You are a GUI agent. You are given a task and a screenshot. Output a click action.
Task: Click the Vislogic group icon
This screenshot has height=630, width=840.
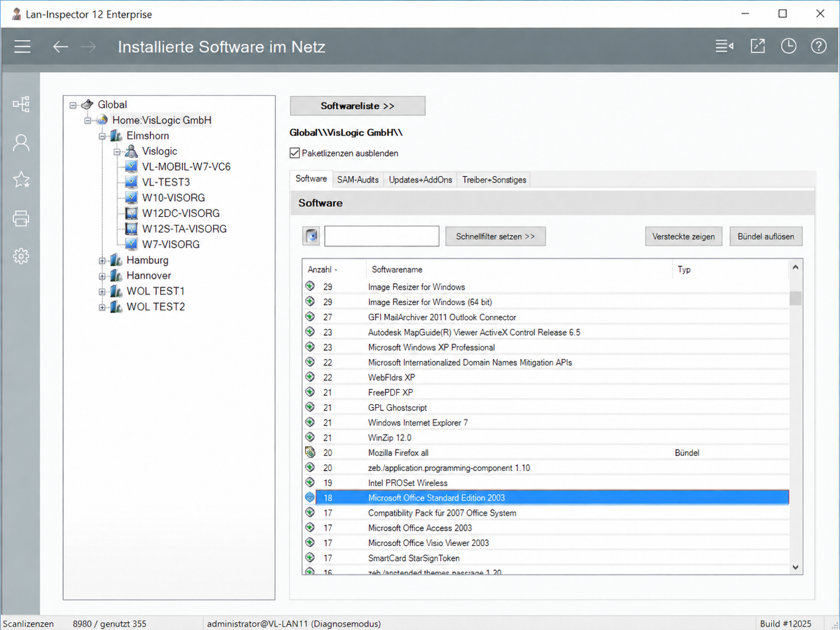tap(132, 151)
